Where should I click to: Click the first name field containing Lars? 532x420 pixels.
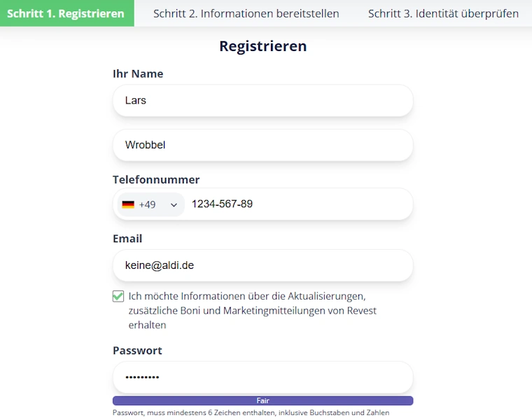click(x=262, y=100)
